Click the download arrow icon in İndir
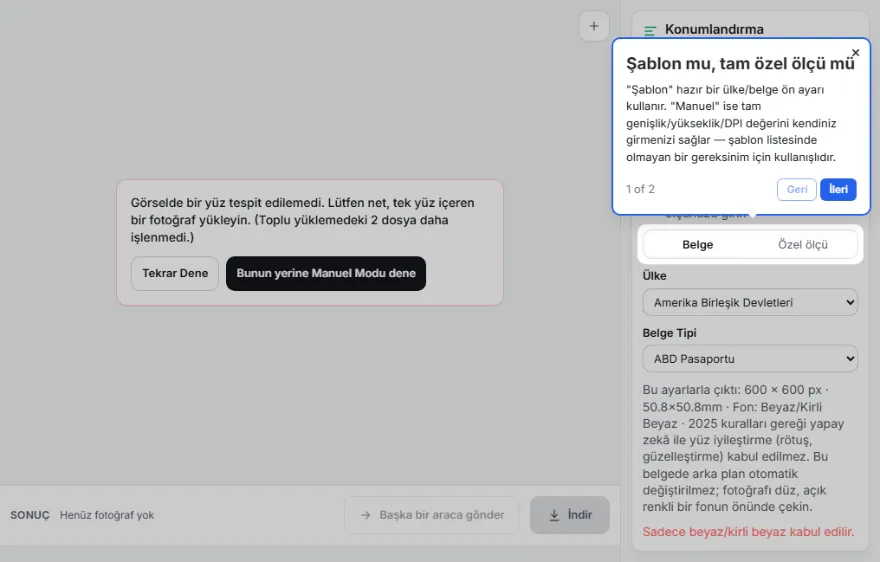This screenshot has width=880, height=562. 554,515
